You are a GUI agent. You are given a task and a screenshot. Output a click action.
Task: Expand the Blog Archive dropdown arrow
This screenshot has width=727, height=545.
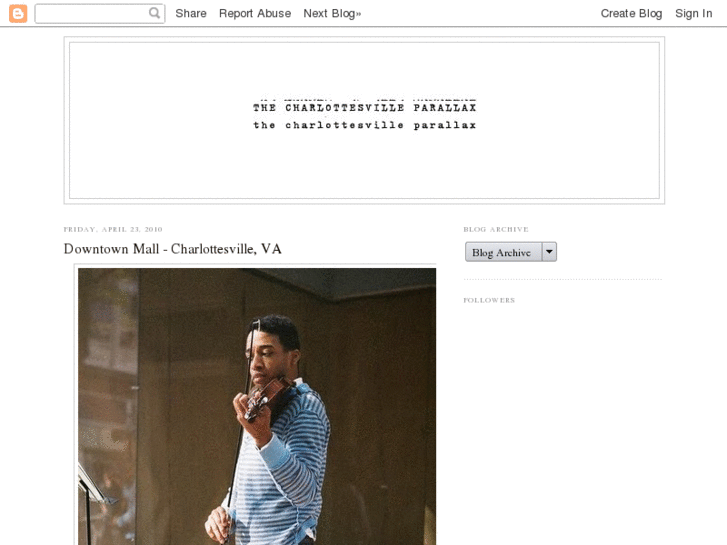tap(549, 252)
